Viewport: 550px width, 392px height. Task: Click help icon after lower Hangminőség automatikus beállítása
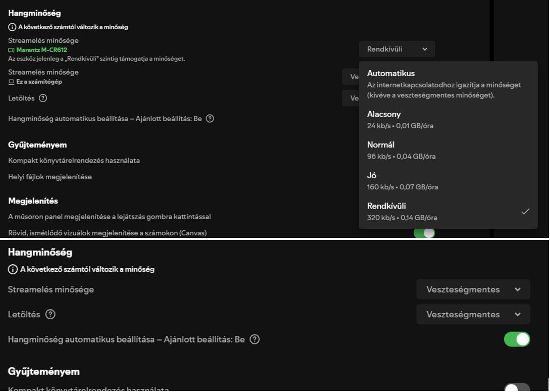pyautogui.click(x=255, y=339)
